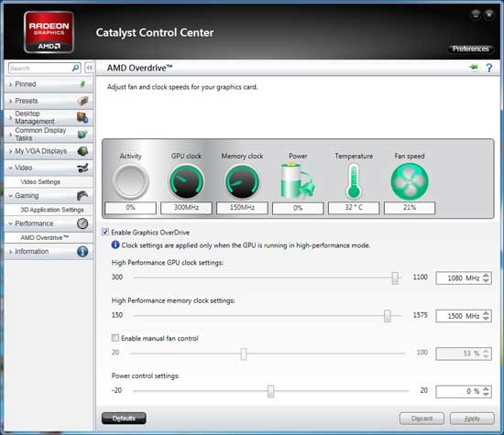Click the Activity gauge dial
The width and height of the screenshot is (504, 435).
click(x=130, y=181)
